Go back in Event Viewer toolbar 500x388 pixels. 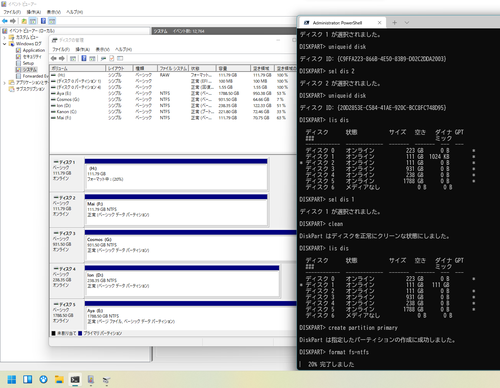[x=5, y=21]
